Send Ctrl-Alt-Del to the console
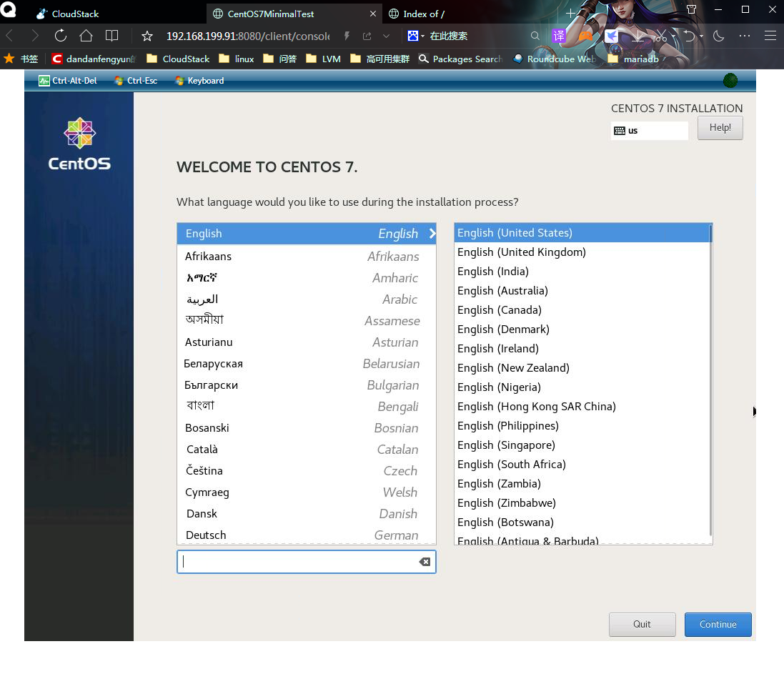This screenshot has height=674, width=784. click(68, 81)
